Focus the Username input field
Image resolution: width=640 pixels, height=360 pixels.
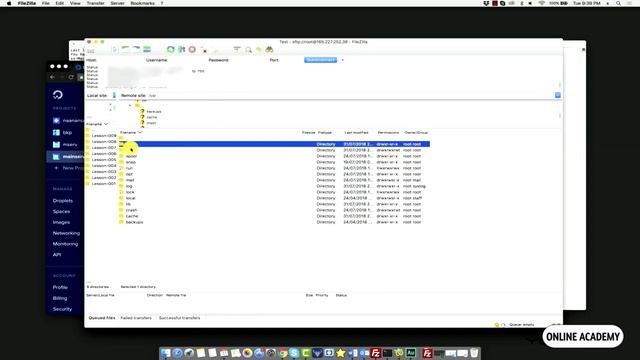pos(187,60)
